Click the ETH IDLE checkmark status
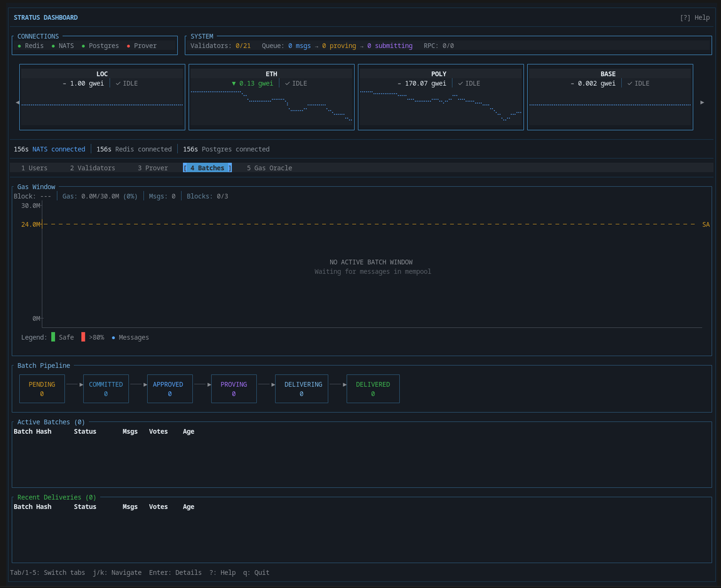Viewport: 721px width, 588px height. [x=296, y=83]
